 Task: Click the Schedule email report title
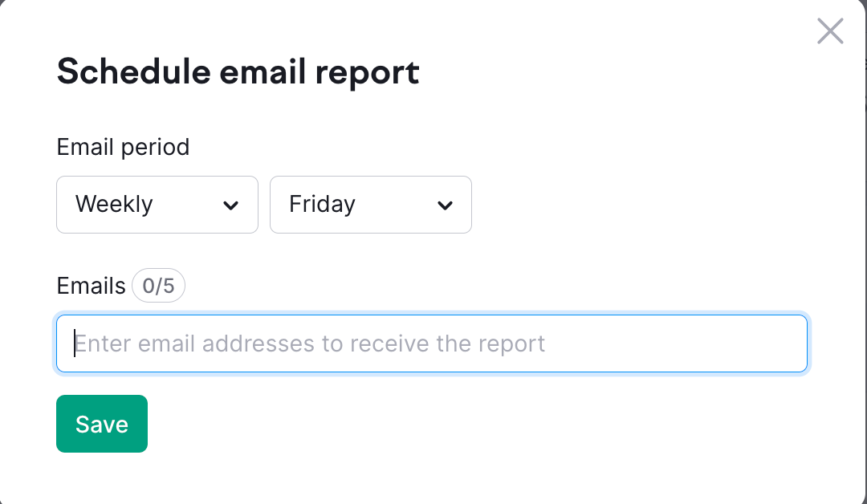click(x=238, y=71)
